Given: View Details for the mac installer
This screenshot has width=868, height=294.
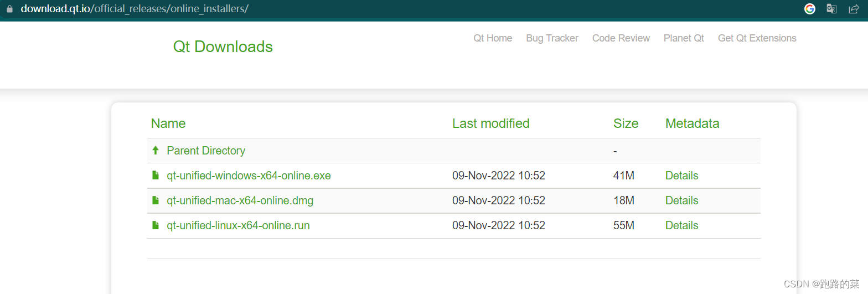Looking at the screenshot, I should pos(682,200).
